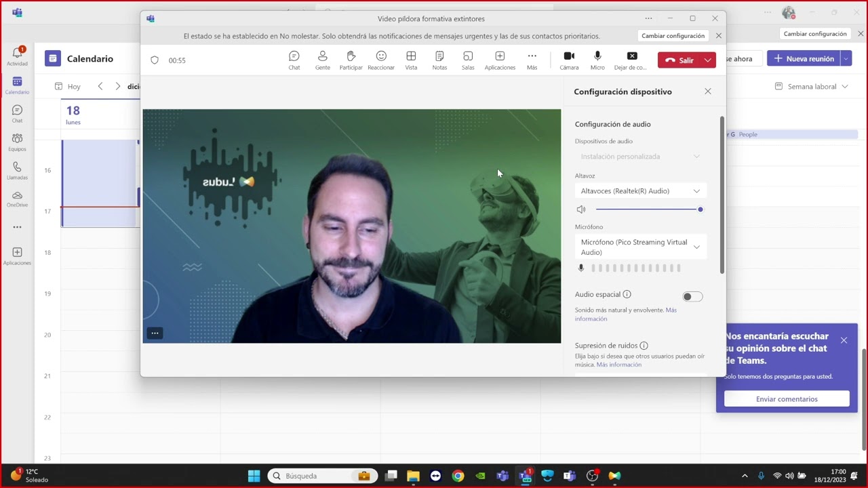This screenshot has height=488, width=868.
Task: Click the speaker volume icon
Action: pos(581,209)
